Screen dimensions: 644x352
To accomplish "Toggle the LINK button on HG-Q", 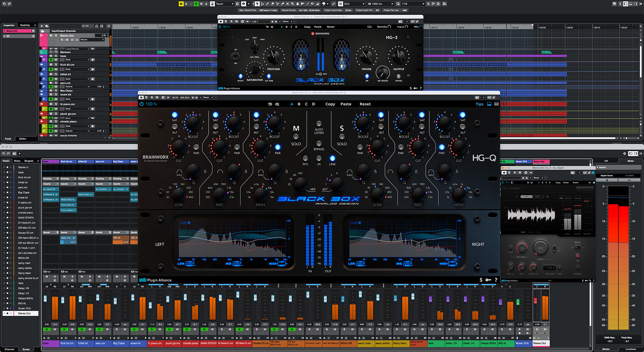I will click(332, 159).
